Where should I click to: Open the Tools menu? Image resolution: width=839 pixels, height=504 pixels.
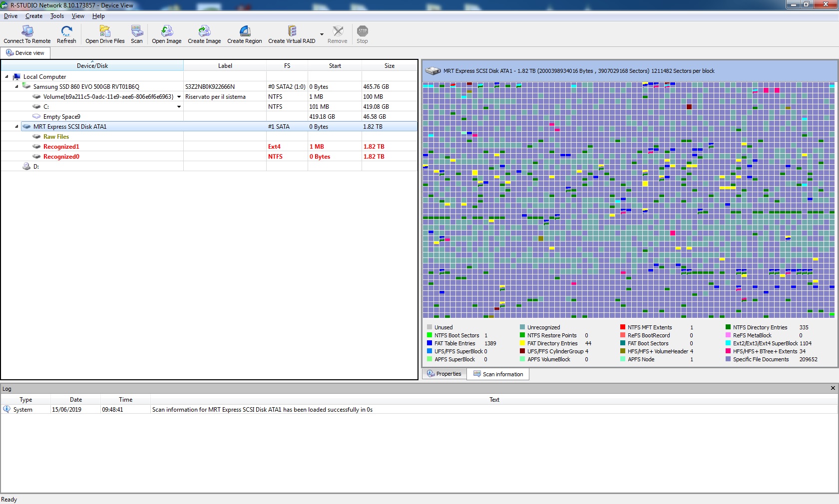[x=57, y=16]
